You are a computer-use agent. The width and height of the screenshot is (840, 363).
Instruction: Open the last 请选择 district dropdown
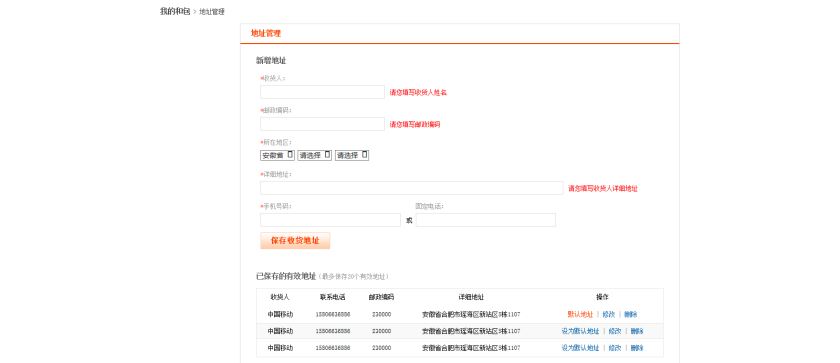pos(352,155)
